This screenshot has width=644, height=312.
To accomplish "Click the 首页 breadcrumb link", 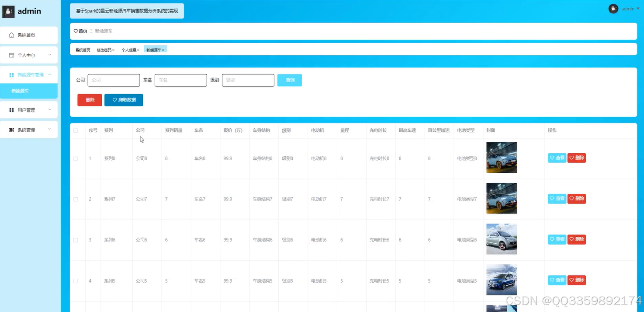I will point(83,31).
